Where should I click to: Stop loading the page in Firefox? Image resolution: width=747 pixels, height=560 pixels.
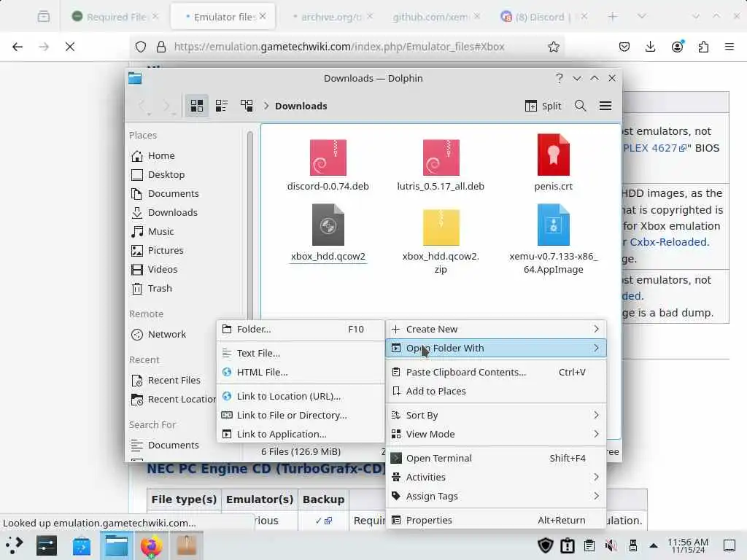tap(70, 47)
